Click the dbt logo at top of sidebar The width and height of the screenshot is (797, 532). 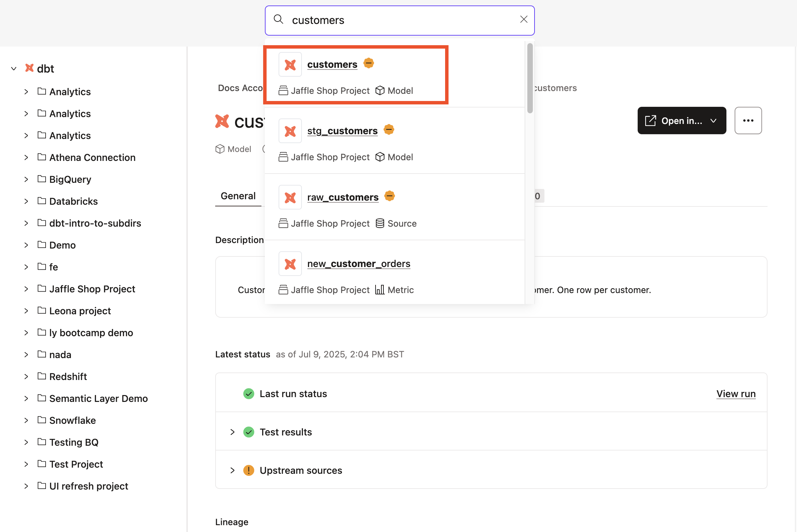(29, 68)
